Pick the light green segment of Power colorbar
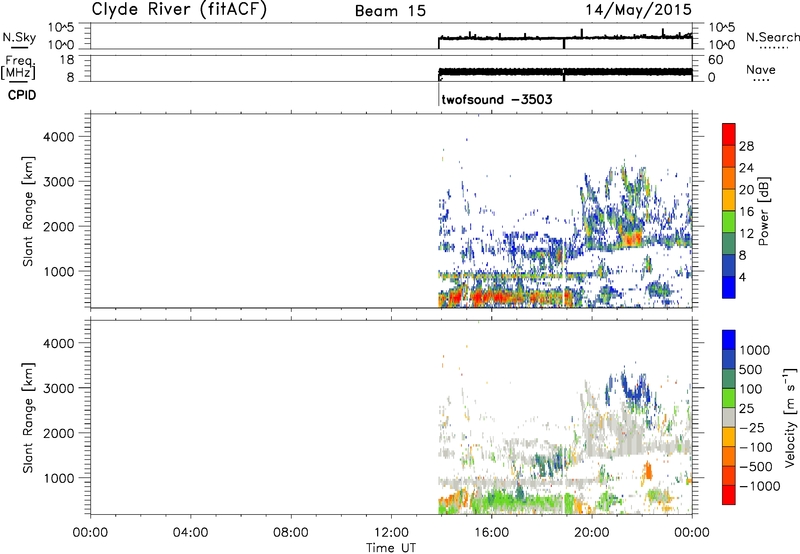This screenshot has height=554, width=800. click(x=729, y=222)
